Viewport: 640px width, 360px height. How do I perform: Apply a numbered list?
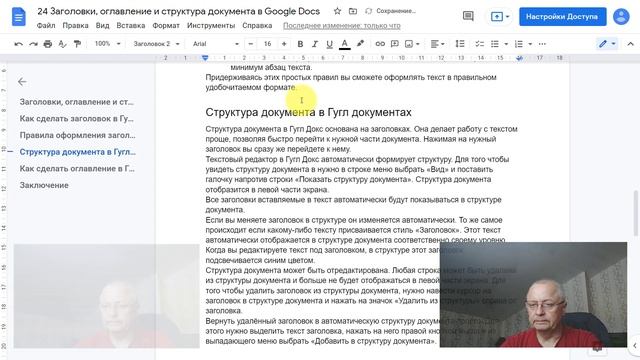(x=519, y=44)
